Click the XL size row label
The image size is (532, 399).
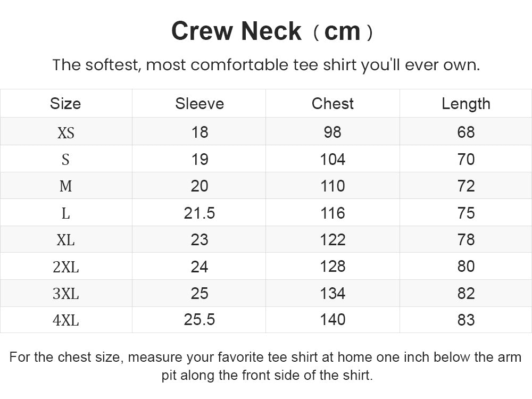65,240
